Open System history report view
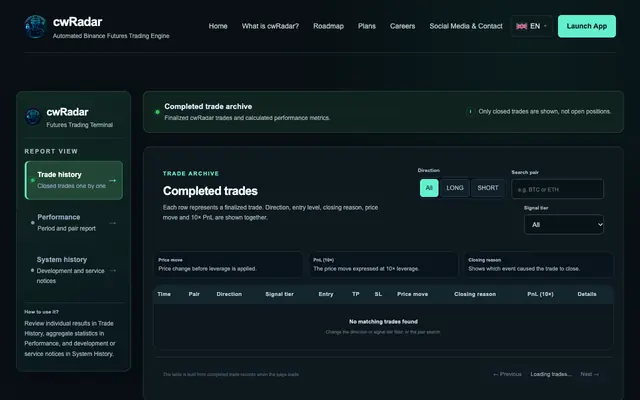Viewport: 640px width, 400px height. (x=73, y=270)
